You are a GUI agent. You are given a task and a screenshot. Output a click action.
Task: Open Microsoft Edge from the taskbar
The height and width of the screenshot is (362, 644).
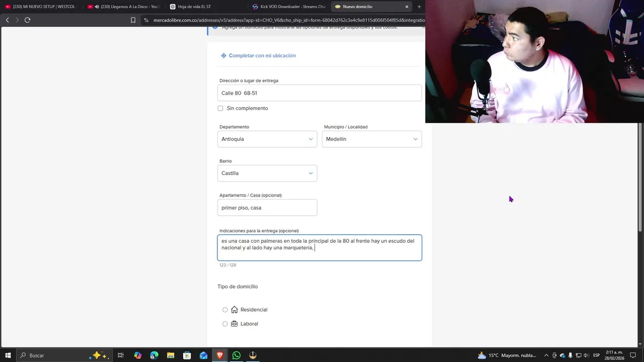pyautogui.click(x=154, y=355)
